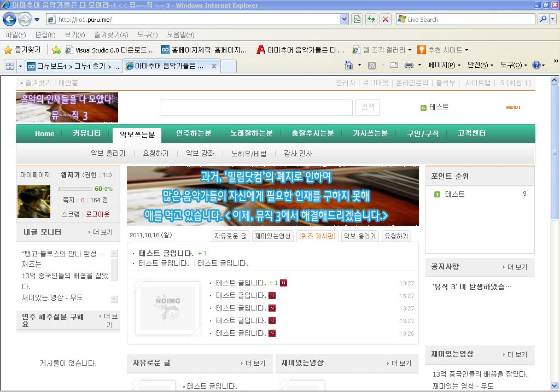Open Quick Tabs grid icon

tap(10, 66)
